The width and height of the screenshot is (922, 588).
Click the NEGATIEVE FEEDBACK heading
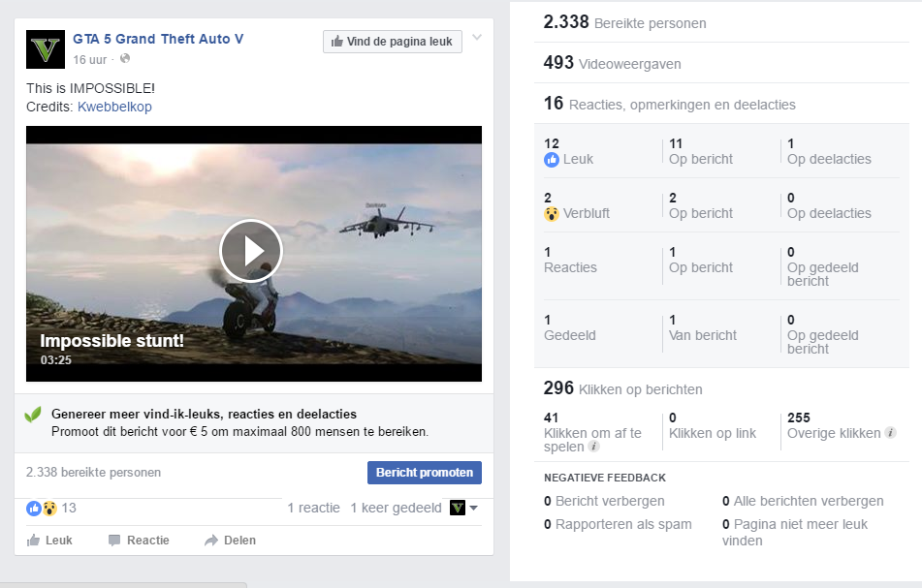coord(605,478)
